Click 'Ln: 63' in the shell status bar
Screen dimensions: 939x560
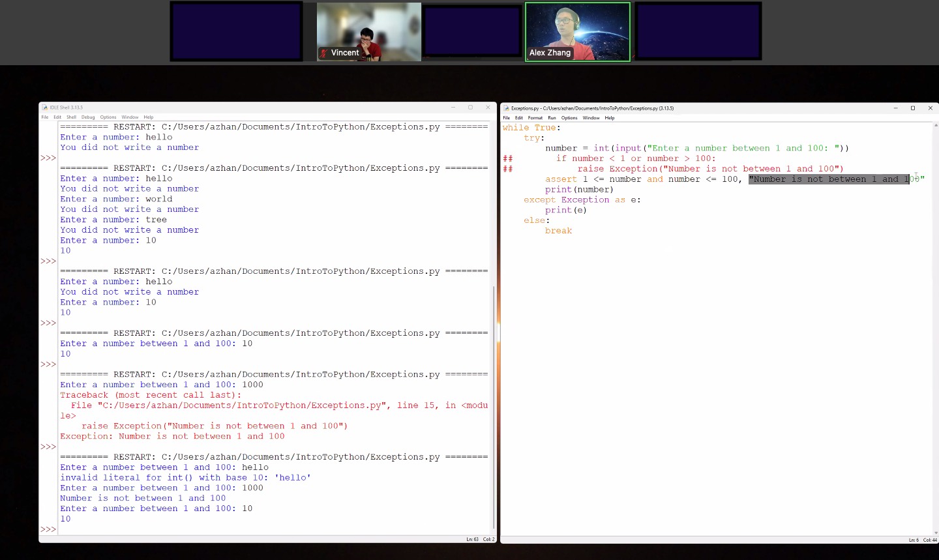[x=473, y=540]
